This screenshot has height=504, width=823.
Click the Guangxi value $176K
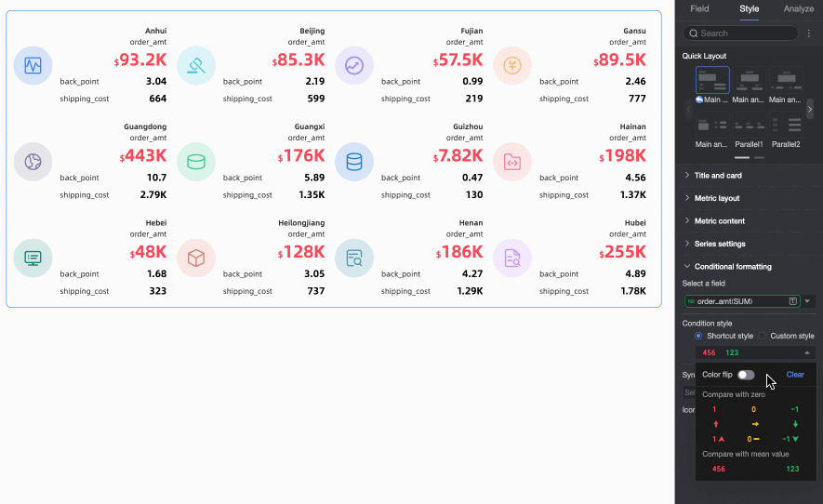[301, 156]
